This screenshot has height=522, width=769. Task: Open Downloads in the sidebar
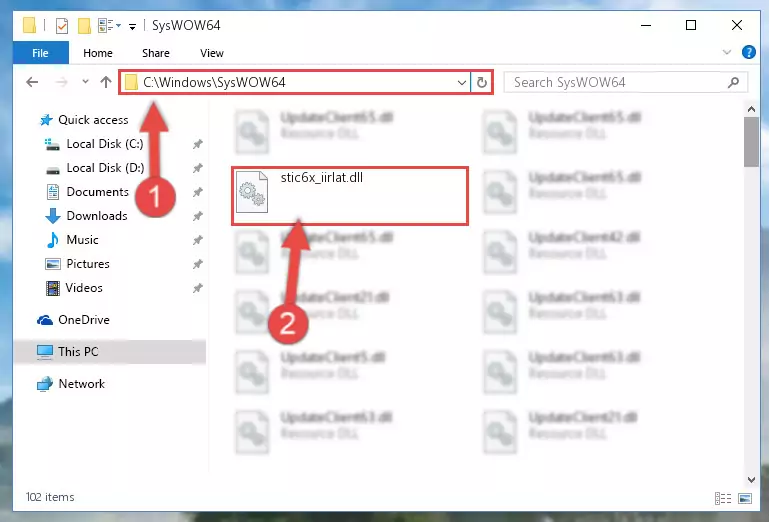point(97,216)
